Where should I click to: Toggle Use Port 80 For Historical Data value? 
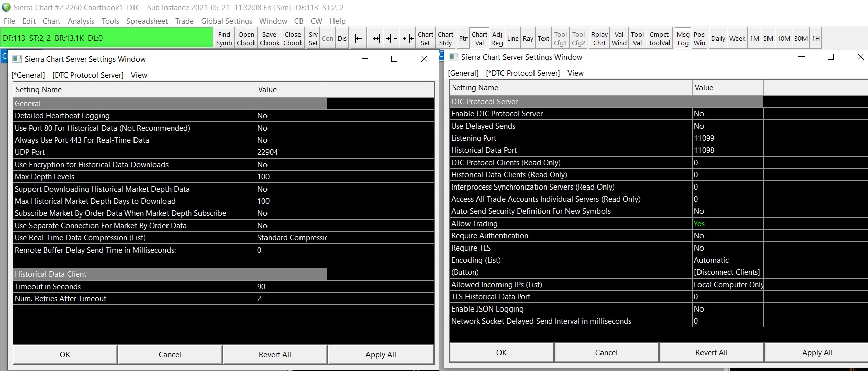(x=291, y=128)
